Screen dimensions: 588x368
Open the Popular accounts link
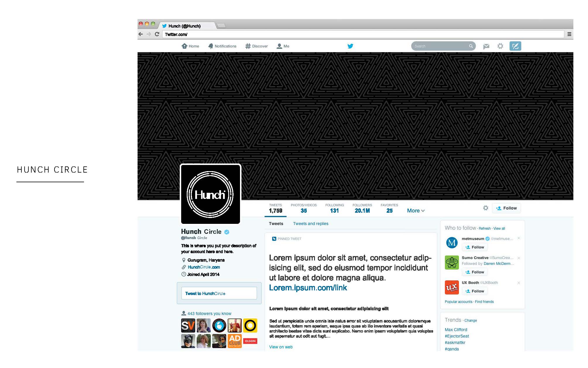pos(458,302)
